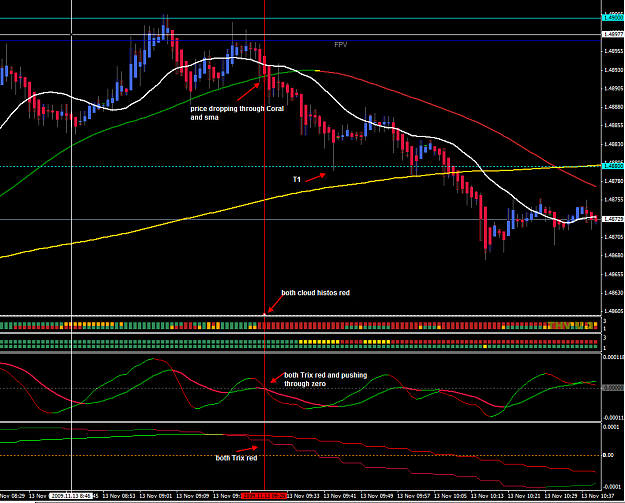Click the 13 Nov 09:01 time label
625x503 pixels.
(x=156, y=496)
